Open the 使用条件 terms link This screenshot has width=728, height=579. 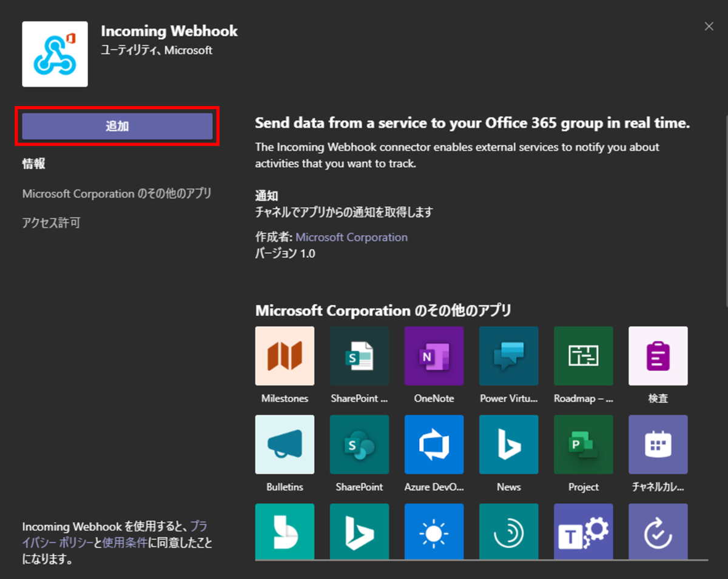click(x=125, y=543)
